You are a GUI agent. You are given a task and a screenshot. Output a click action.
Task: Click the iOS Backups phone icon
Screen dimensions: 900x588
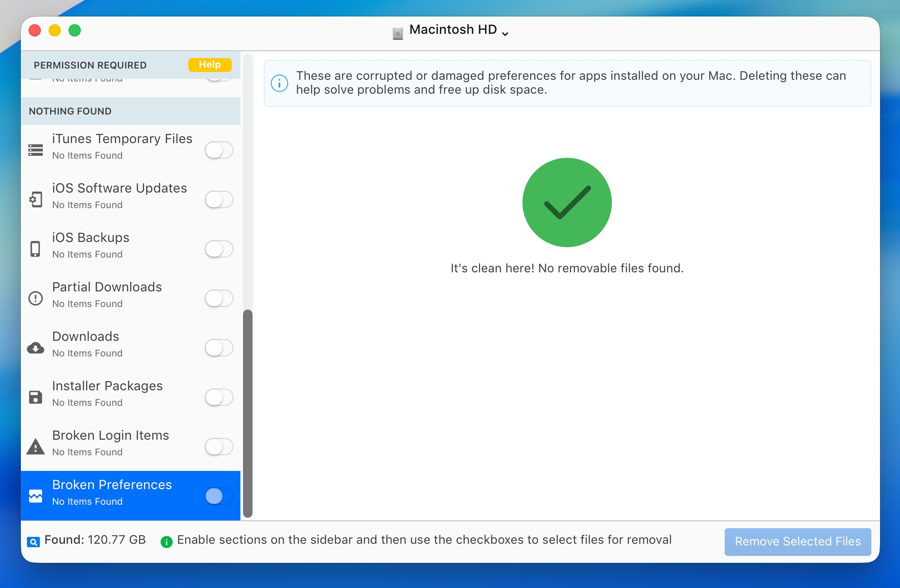(36, 249)
